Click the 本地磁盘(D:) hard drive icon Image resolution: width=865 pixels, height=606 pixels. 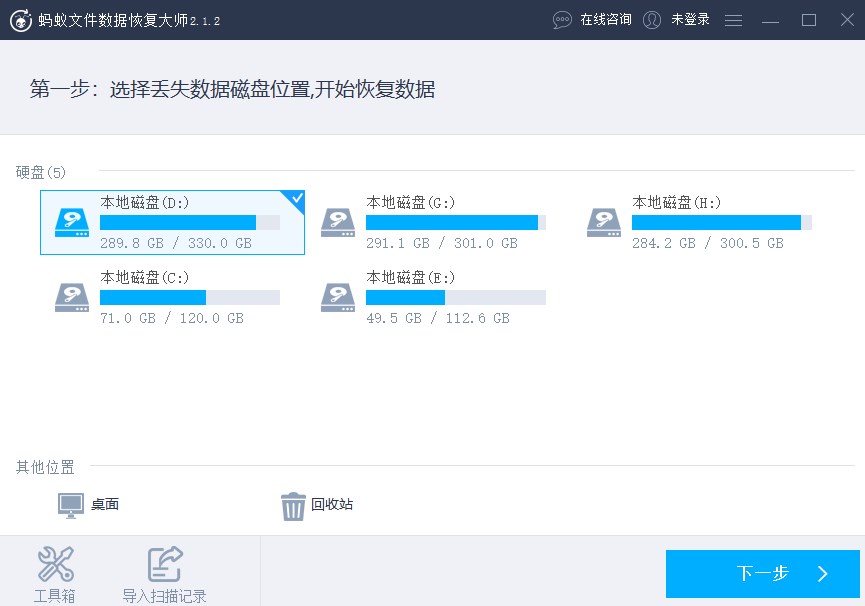(70, 222)
